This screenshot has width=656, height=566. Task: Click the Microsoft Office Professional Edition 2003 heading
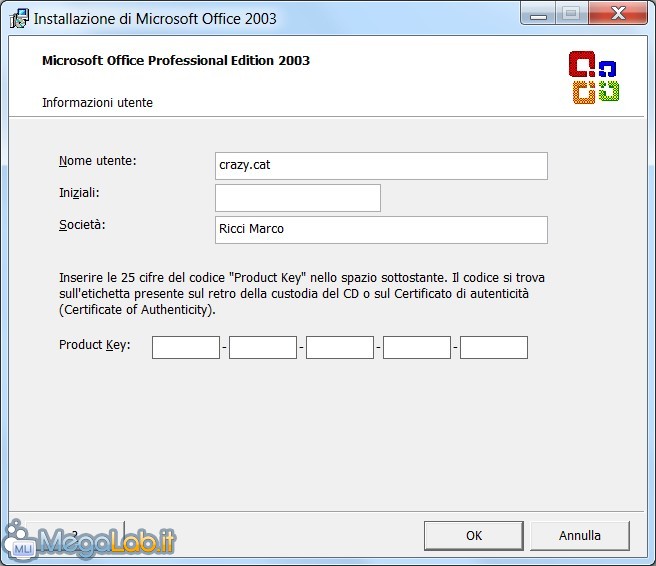pos(176,61)
